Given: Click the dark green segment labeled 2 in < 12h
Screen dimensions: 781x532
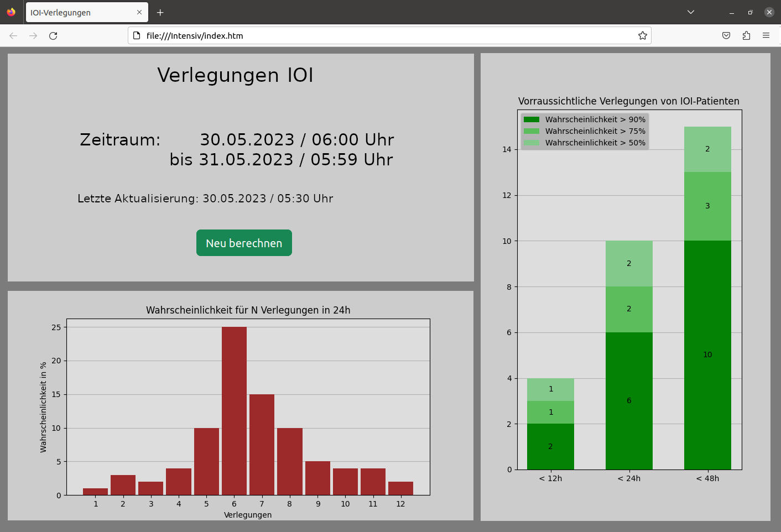Looking at the screenshot, I should 550,447.
